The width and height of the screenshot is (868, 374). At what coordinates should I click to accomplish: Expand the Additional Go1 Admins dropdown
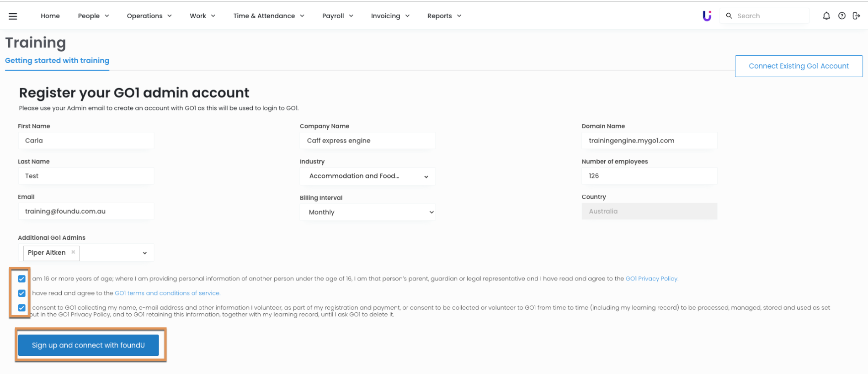coord(144,253)
